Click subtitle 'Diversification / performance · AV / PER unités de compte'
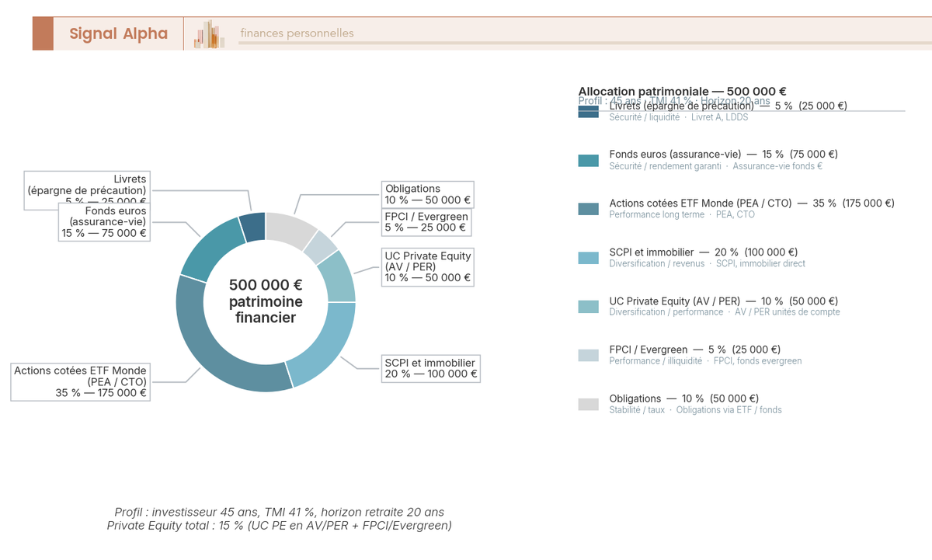 (725, 312)
